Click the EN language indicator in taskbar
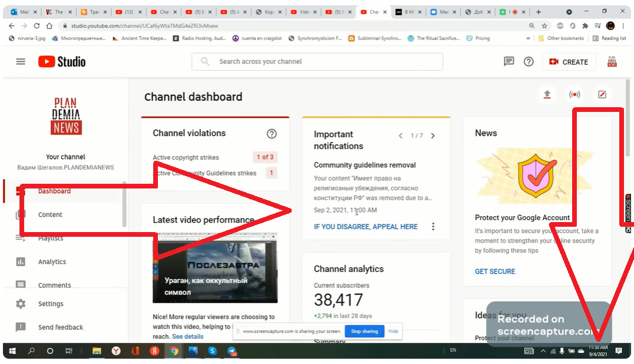This screenshot has width=634, height=364. (x=453, y=350)
